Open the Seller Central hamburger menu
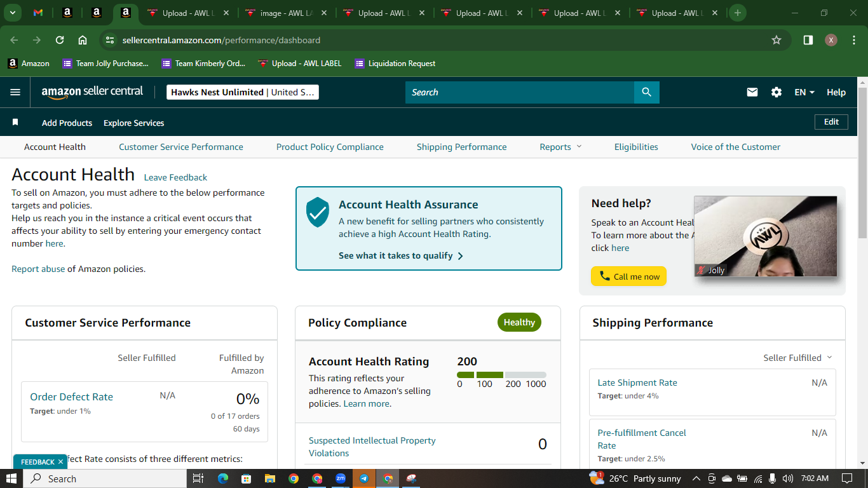The image size is (868, 488). 15,92
